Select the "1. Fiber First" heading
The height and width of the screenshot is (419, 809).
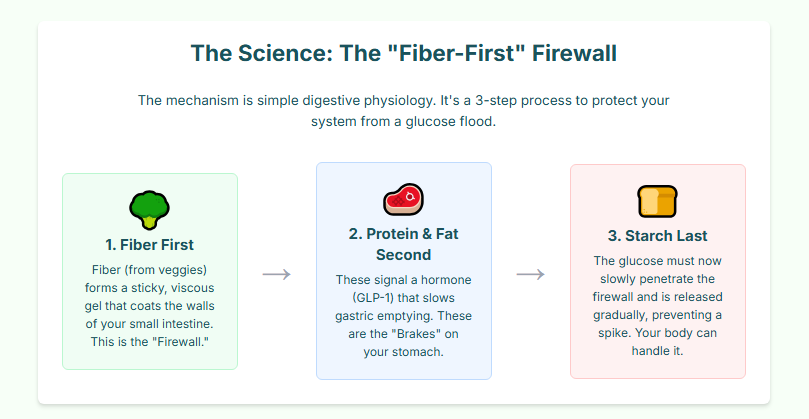(150, 245)
